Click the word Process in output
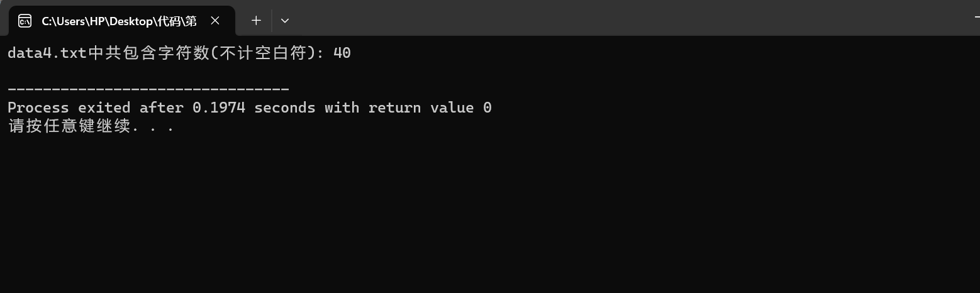The width and height of the screenshot is (980, 293). pos(38,108)
